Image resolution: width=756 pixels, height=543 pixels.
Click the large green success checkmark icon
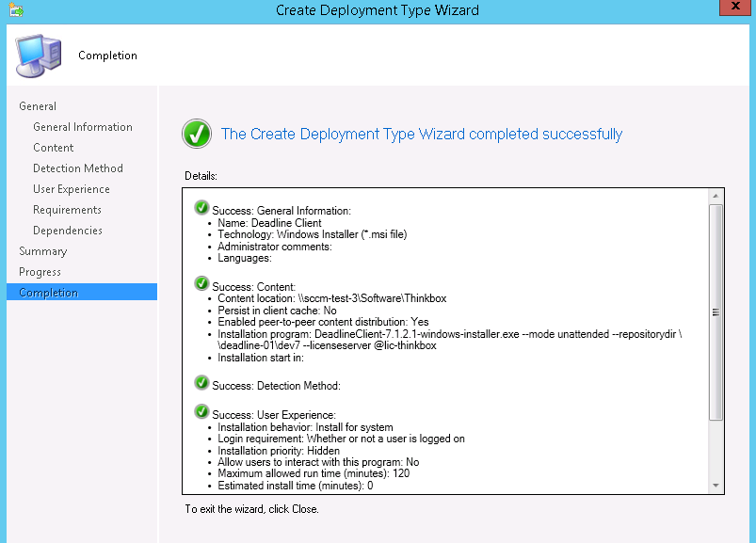click(197, 134)
